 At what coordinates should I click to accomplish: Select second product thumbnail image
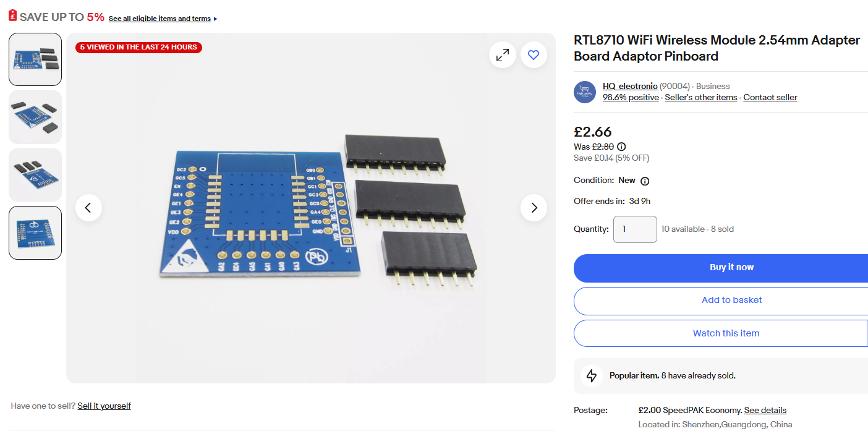pyautogui.click(x=35, y=117)
